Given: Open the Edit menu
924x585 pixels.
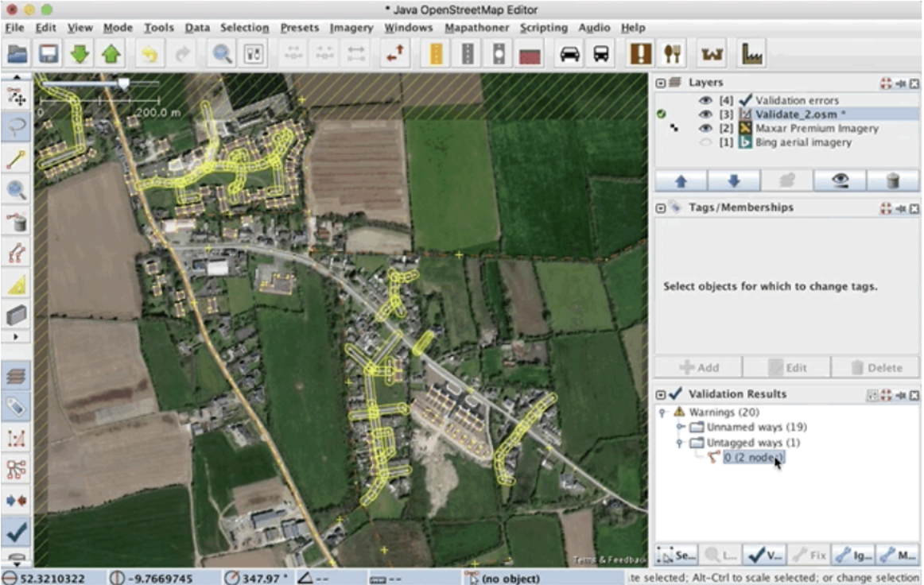Looking at the screenshot, I should click(46, 28).
